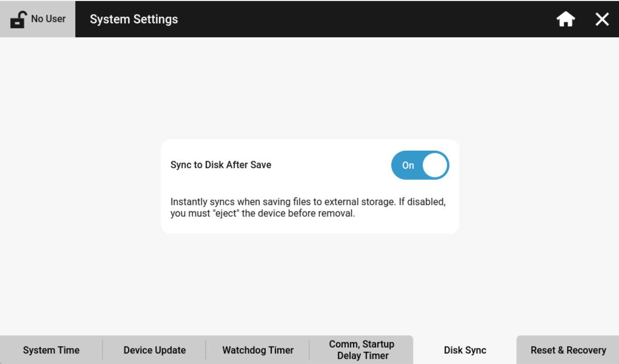619x364 pixels.
Task: Click the System Settings title text
Action: [134, 19]
